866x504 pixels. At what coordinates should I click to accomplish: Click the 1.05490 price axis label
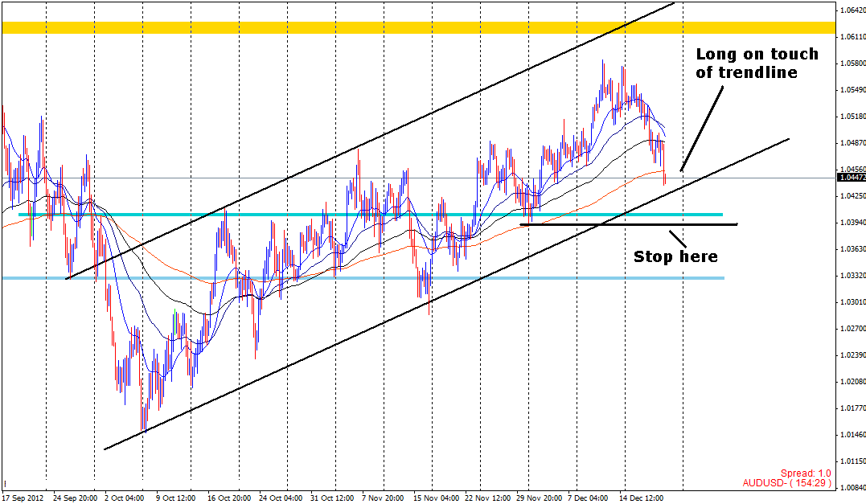(853, 89)
